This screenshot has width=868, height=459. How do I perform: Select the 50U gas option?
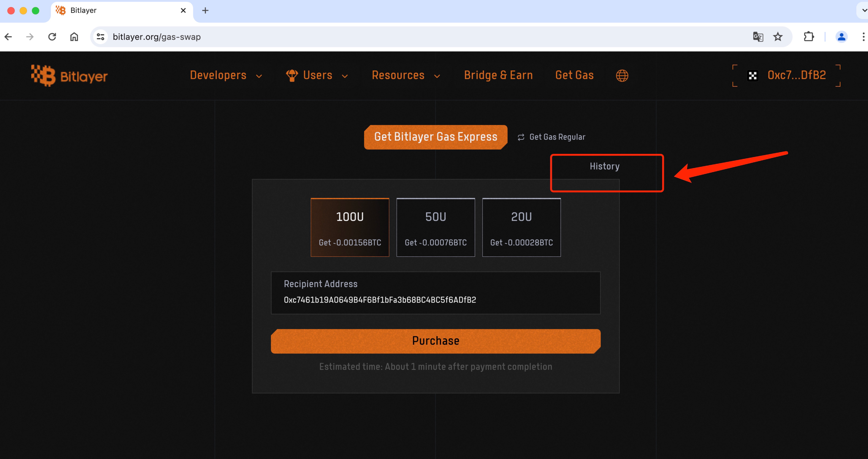click(435, 227)
